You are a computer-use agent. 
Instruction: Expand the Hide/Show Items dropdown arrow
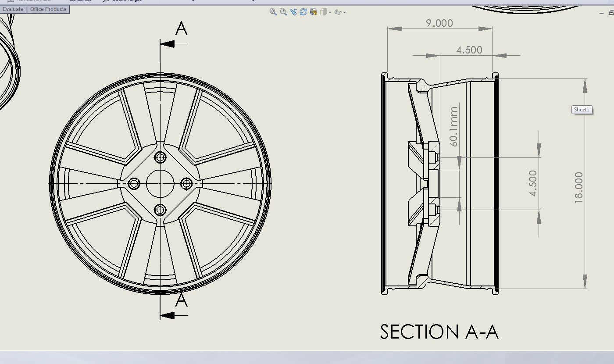(345, 12)
